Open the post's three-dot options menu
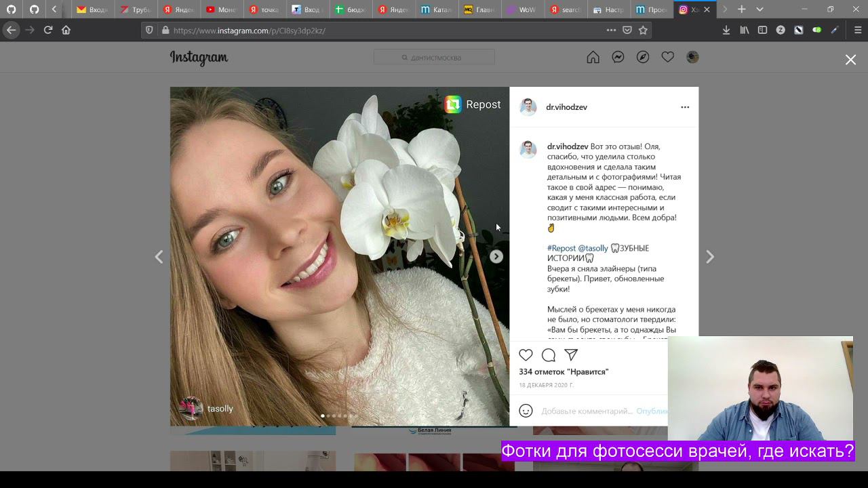Viewport: 868px width, 488px height. pyautogui.click(x=685, y=107)
